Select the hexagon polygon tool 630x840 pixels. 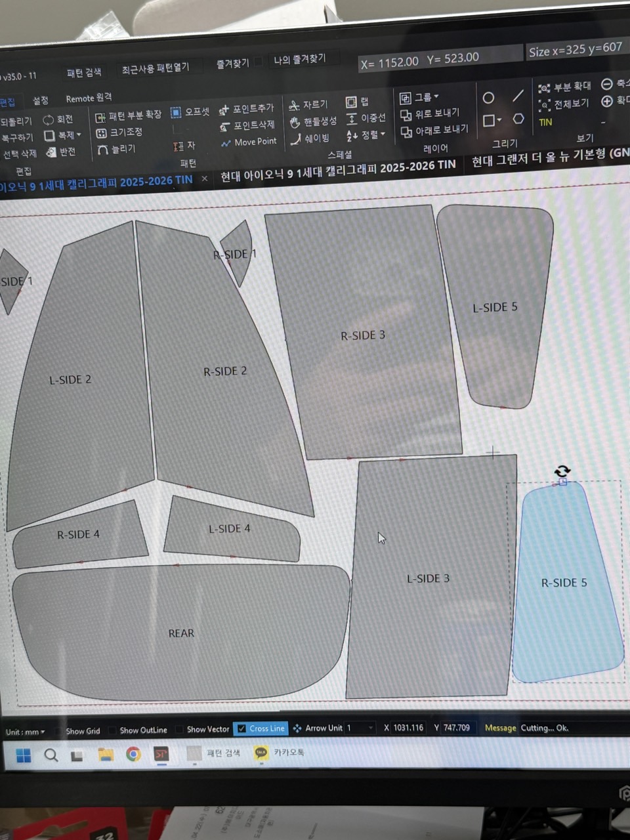click(518, 119)
